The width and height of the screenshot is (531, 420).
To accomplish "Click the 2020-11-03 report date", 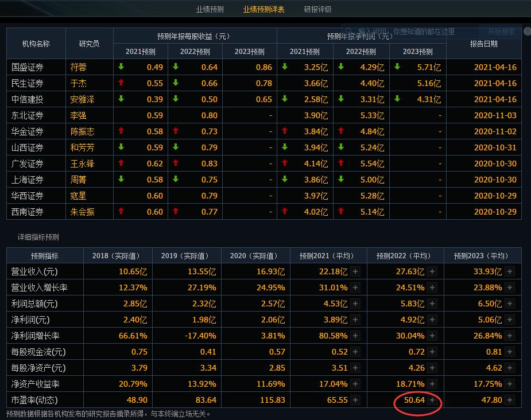I will pos(495,115).
